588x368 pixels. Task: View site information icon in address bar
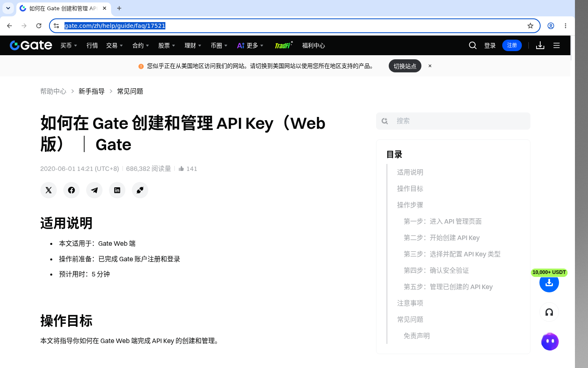click(x=56, y=26)
